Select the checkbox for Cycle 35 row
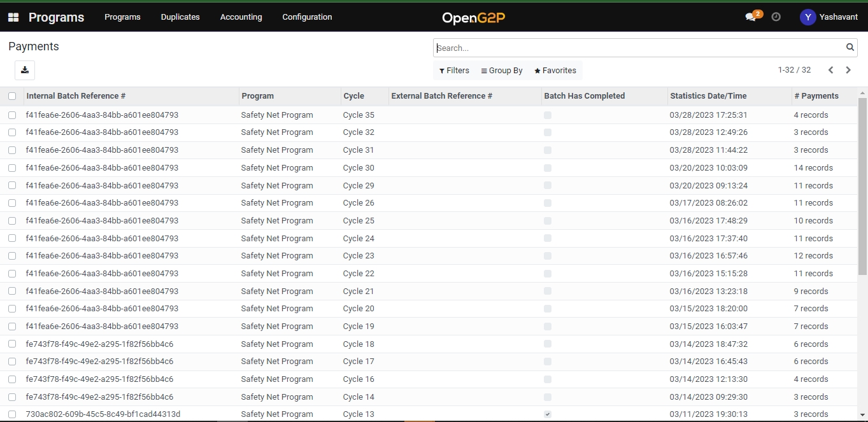Image resolution: width=868 pixels, height=422 pixels. 12,115
